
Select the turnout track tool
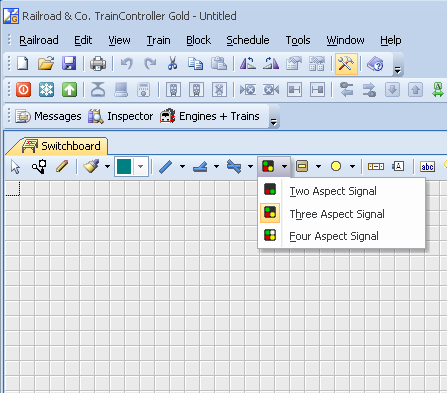pyautogui.click(x=200, y=166)
